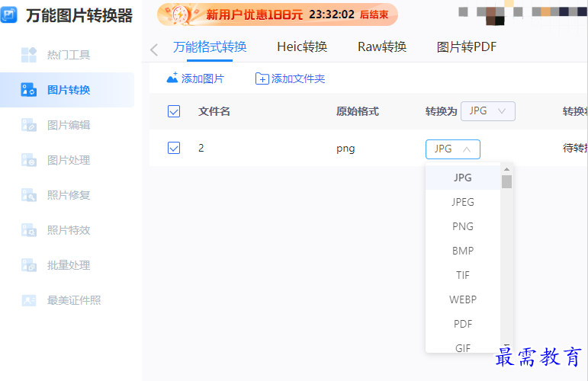The image size is (588, 381).
Task: Choose JPG from the format list
Action: click(463, 178)
